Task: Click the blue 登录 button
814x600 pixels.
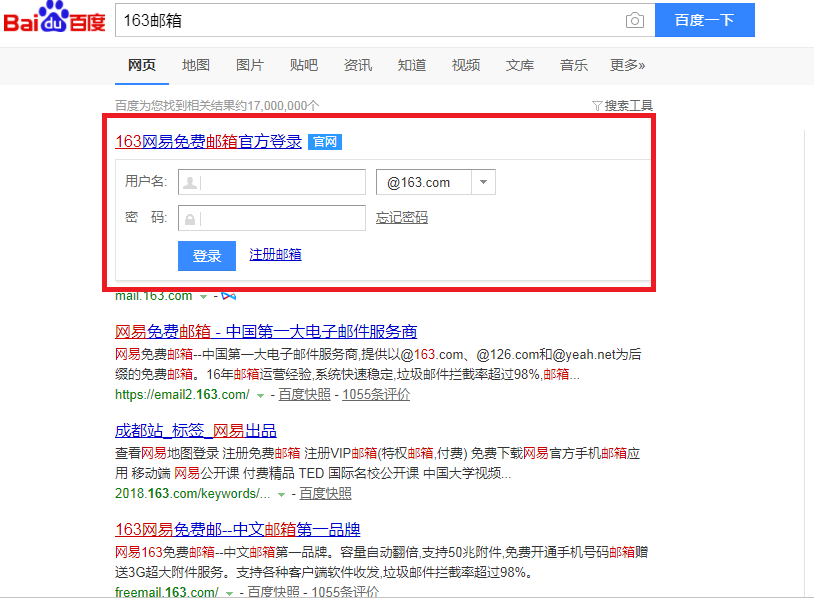Action: (207, 256)
